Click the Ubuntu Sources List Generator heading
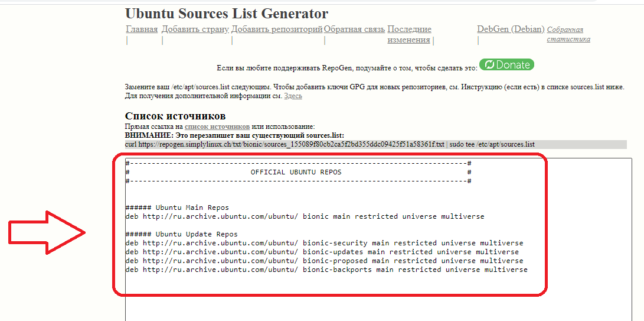This screenshot has height=321, width=644. point(227,13)
